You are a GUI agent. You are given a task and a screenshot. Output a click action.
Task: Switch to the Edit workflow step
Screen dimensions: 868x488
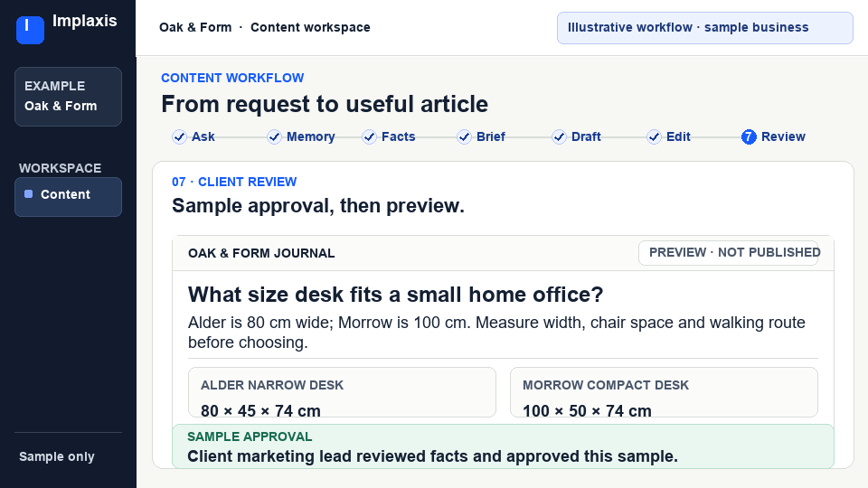(x=669, y=136)
